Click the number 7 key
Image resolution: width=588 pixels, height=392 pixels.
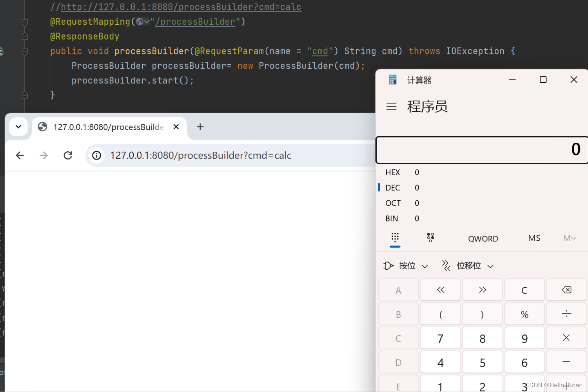click(x=440, y=338)
